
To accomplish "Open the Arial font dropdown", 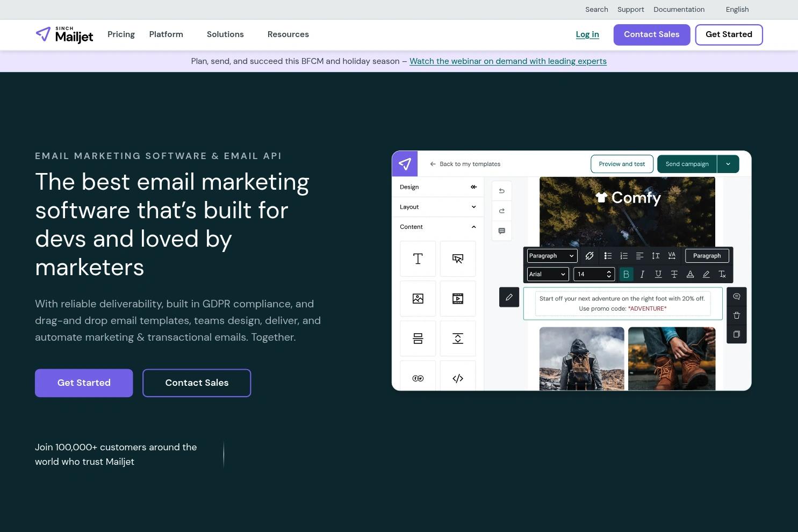I will pyautogui.click(x=547, y=274).
